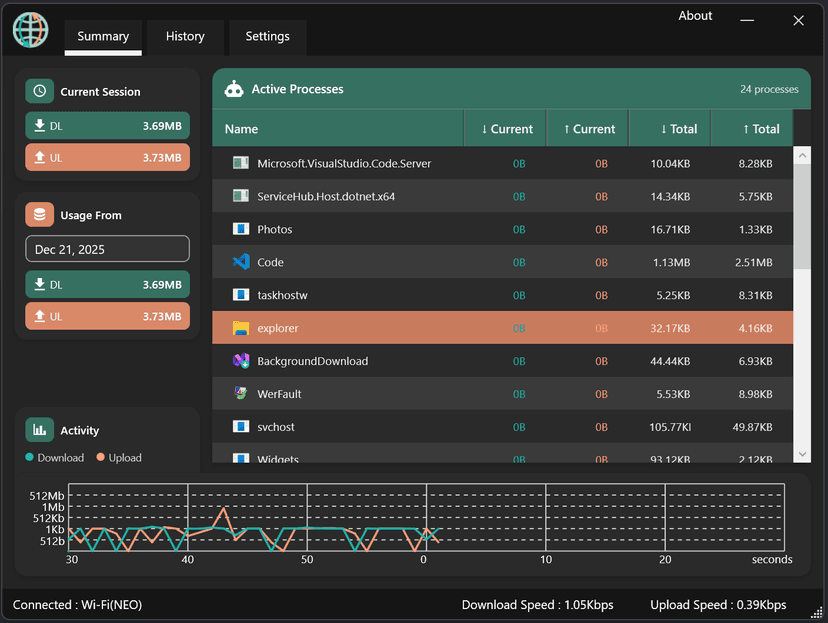The height and width of the screenshot is (623, 828).
Task: Click the Active Processes robot icon
Action: point(234,89)
